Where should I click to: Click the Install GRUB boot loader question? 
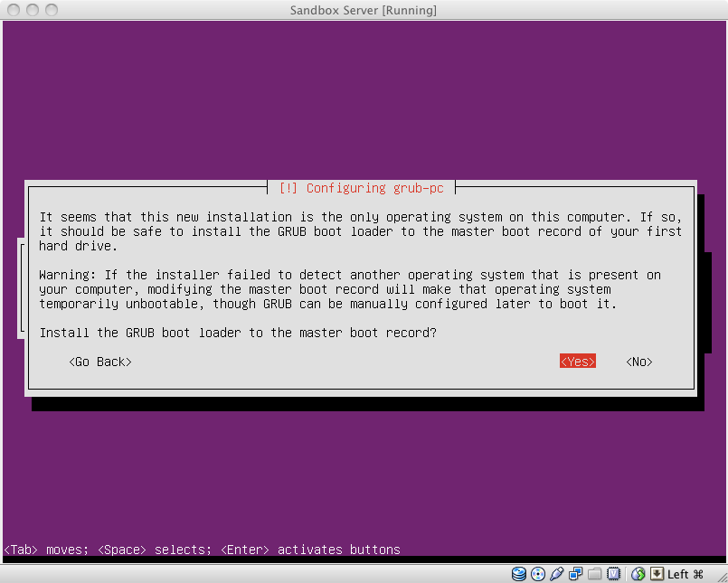238,333
